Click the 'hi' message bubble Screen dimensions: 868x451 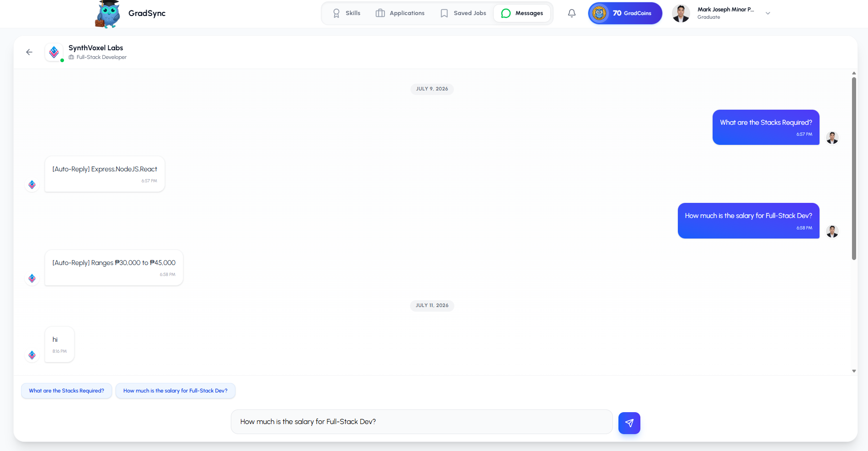click(x=59, y=345)
